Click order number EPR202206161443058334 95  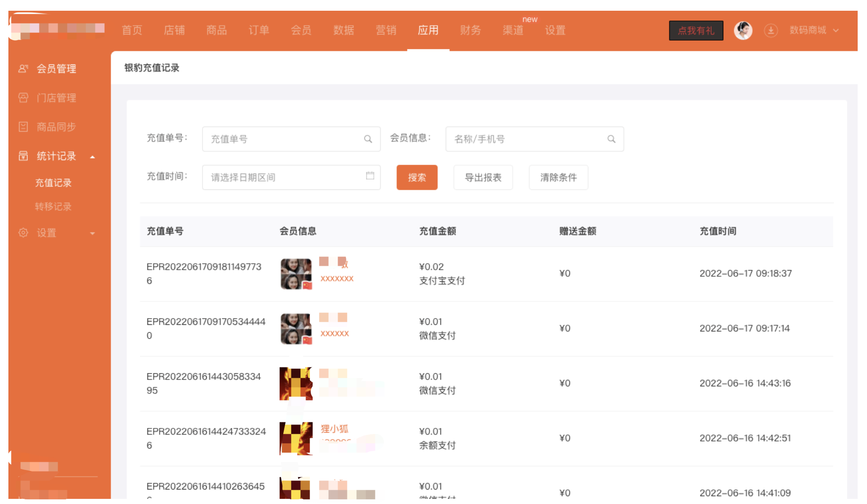pos(203,383)
